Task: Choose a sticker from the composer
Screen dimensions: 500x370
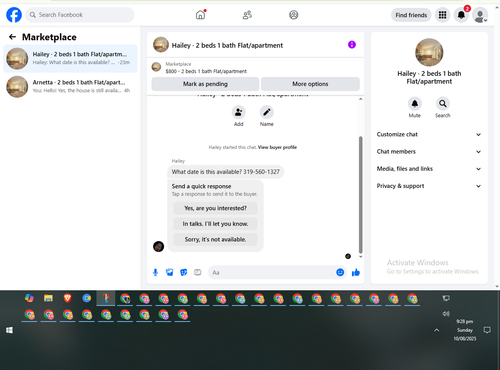Action: 184,273
